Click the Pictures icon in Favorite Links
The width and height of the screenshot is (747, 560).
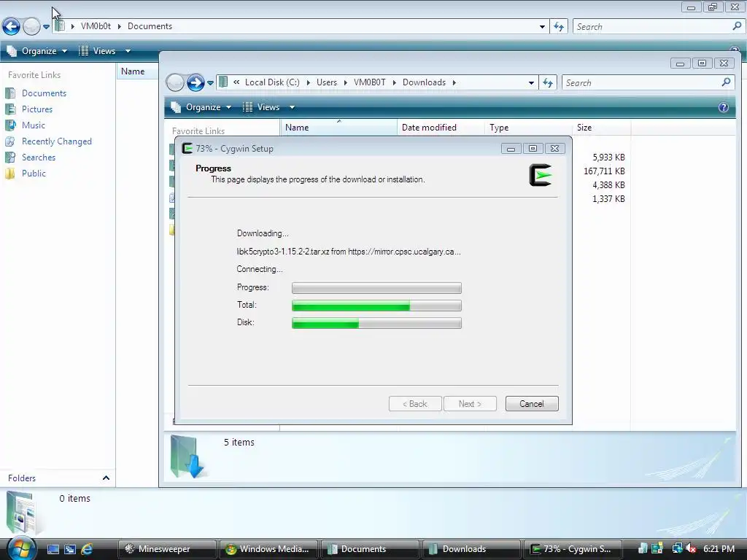(x=10, y=109)
